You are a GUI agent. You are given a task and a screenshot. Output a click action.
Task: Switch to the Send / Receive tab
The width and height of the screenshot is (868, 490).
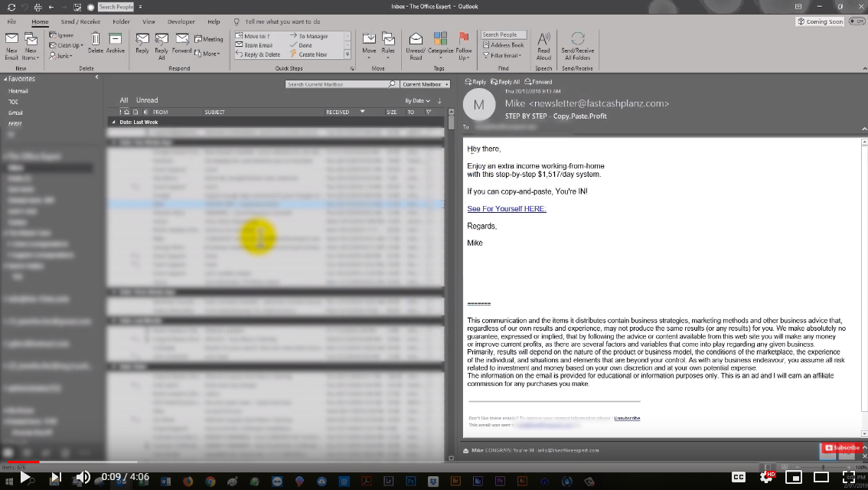(81, 21)
